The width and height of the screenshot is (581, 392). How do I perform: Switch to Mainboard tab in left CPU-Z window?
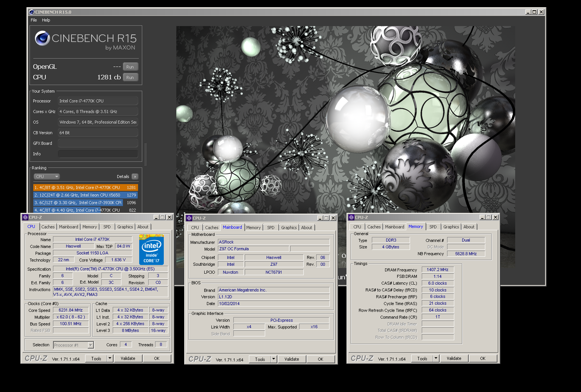(68, 227)
